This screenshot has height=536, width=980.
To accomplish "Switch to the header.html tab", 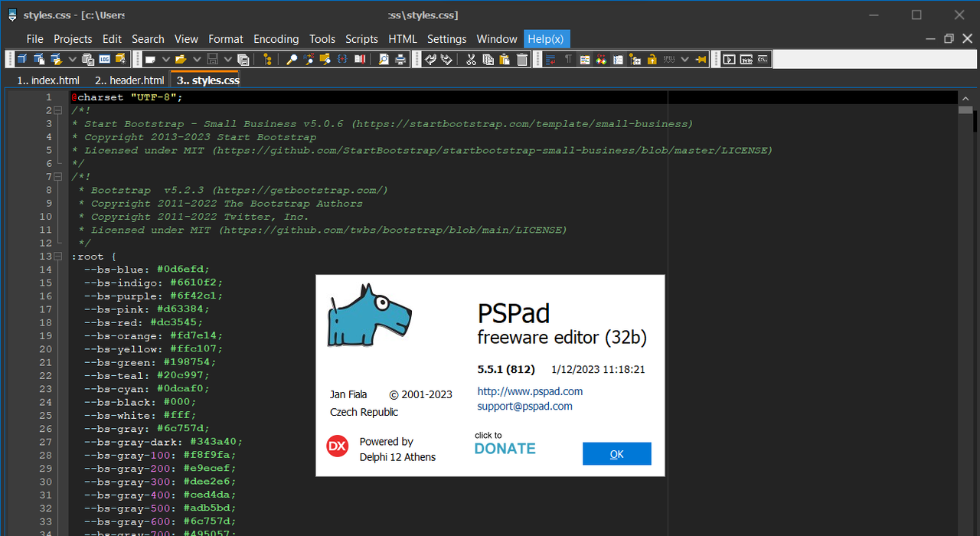I will pos(129,80).
